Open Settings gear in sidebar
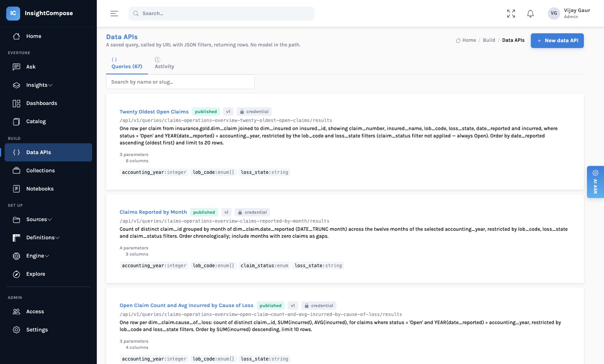This screenshot has height=364, width=604. 48,330
